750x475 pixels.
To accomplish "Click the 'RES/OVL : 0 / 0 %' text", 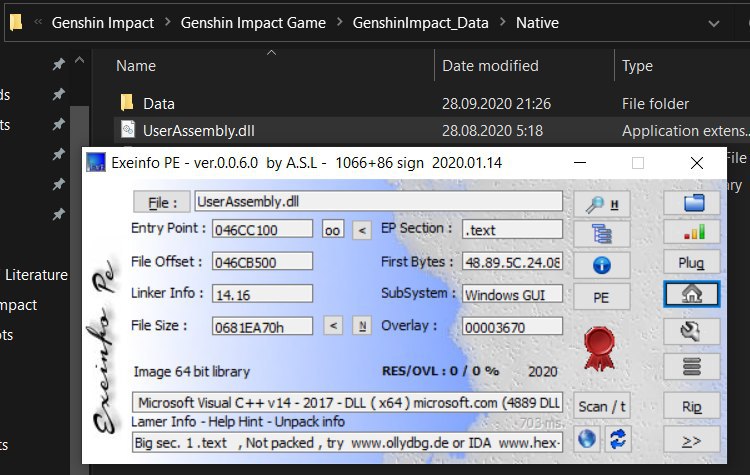I will point(440,371).
